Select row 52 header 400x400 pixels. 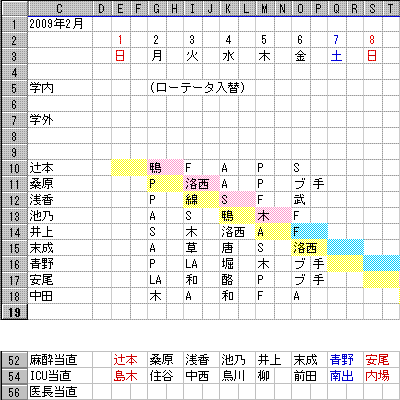click(14, 360)
